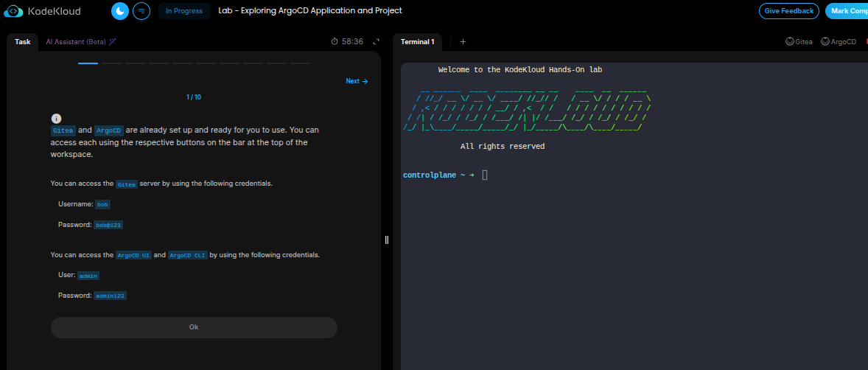The width and height of the screenshot is (868, 370).
Task: Add a new terminal tab
Action: point(463,41)
